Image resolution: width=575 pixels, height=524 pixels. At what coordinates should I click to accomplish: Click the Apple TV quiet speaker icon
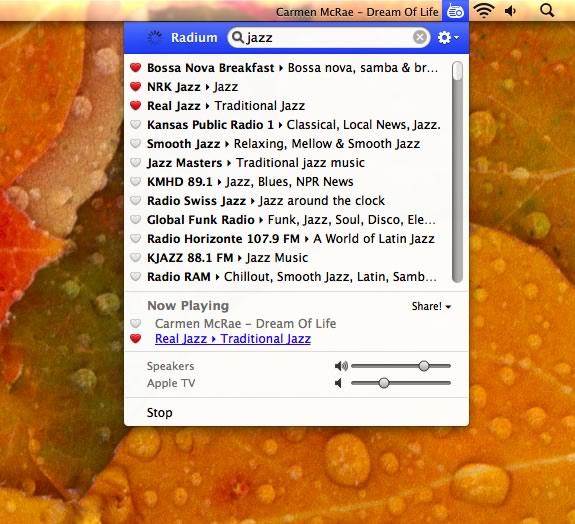point(338,383)
